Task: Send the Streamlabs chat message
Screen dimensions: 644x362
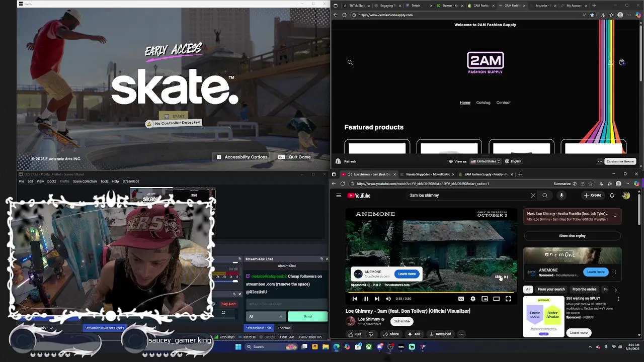Action: (307, 317)
